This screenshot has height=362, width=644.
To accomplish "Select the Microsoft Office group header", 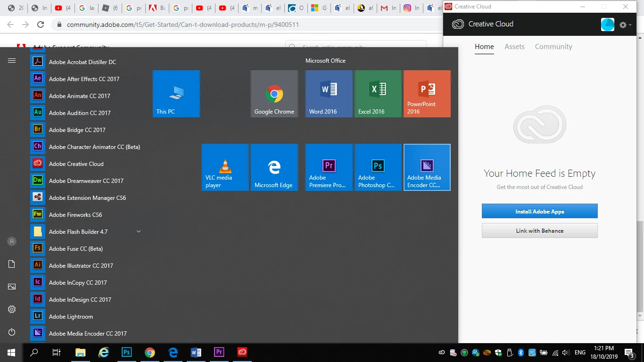I will click(x=325, y=61).
